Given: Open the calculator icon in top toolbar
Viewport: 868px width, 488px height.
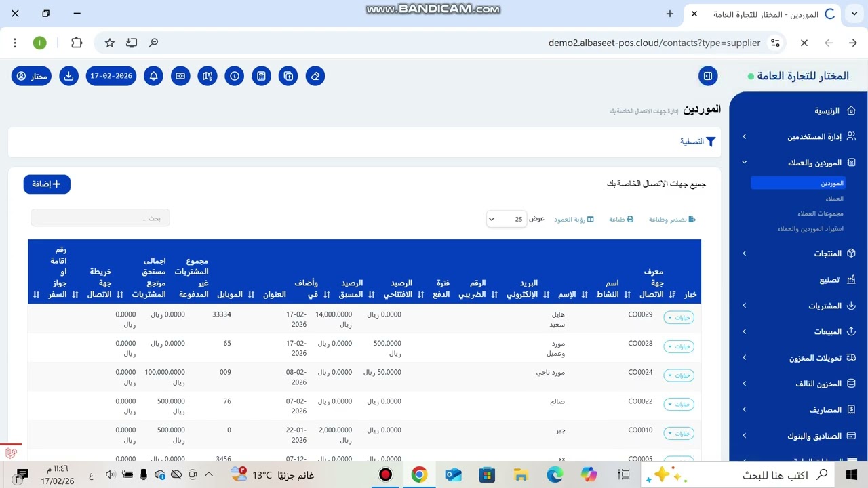Looking at the screenshot, I should pos(261,76).
